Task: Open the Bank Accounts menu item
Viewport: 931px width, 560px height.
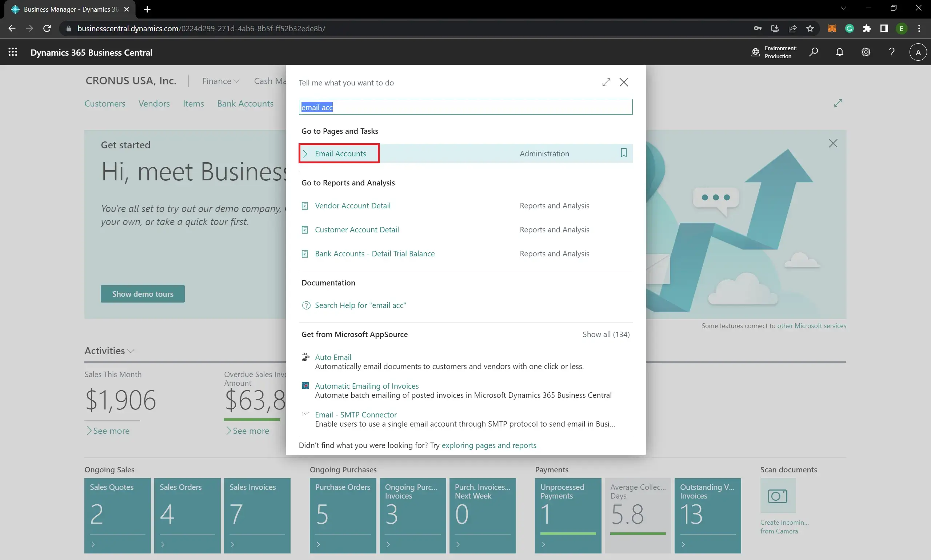Action: coord(245,103)
